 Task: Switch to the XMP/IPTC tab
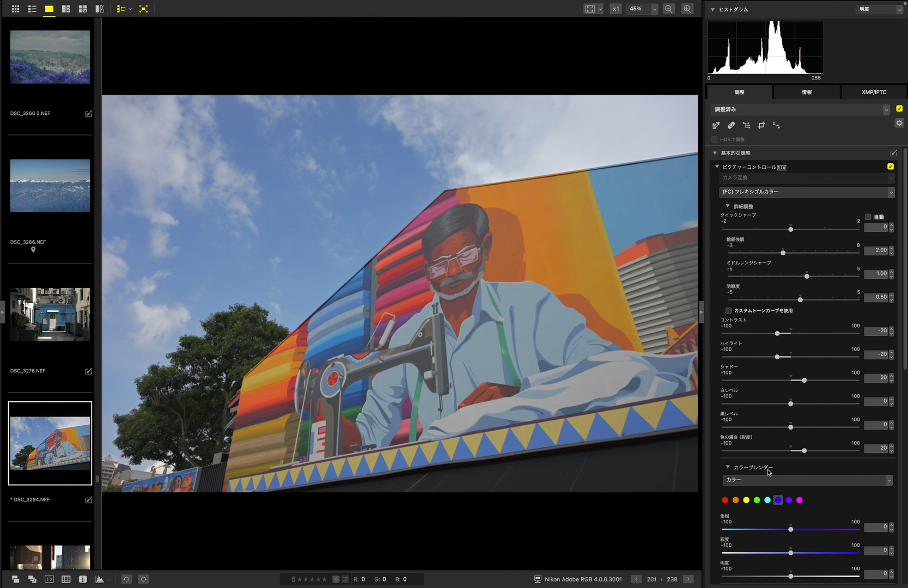pyautogui.click(x=874, y=92)
